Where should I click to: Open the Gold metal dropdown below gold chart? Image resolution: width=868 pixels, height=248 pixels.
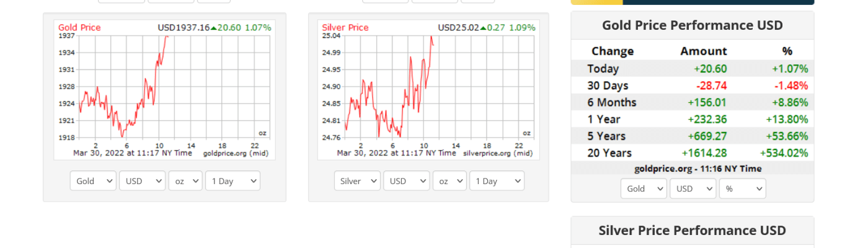coord(93,181)
